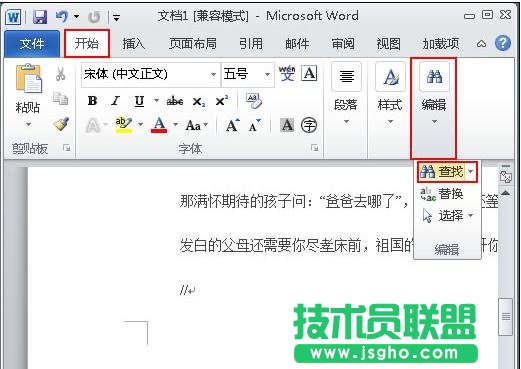Viewport: 521px width, 369px height.
Task: Toggle strikethrough formatting
Action: 175,101
